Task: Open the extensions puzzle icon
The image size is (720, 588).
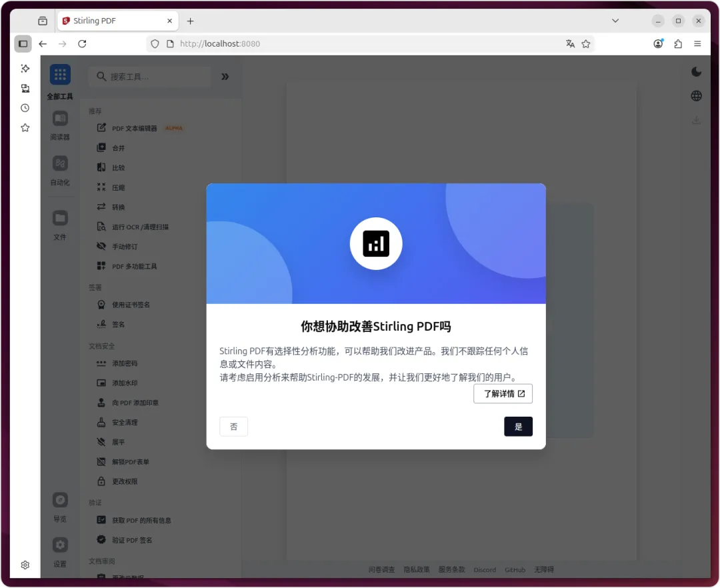Action: coord(678,43)
